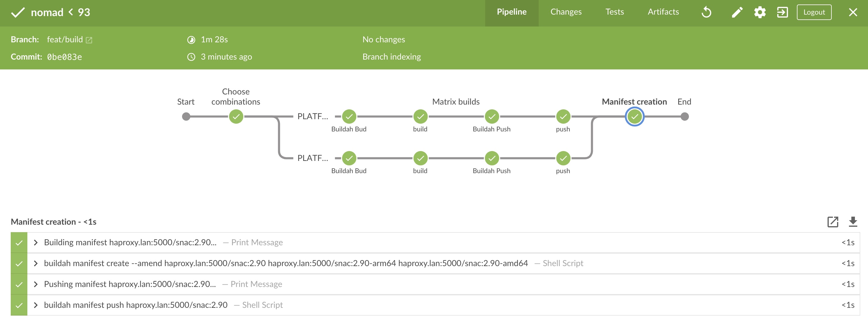The width and height of the screenshot is (868, 326).
Task: Open the pipeline editor pencil icon
Action: [737, 13]
